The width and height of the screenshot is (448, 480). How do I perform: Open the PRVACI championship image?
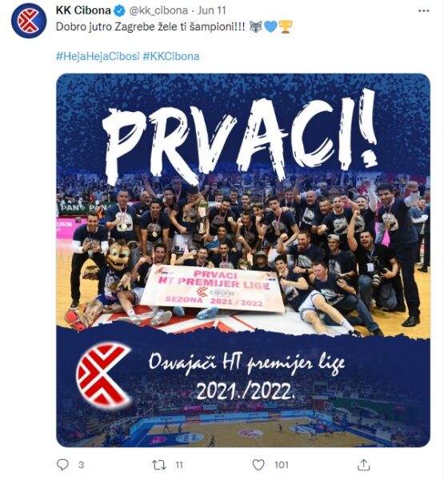pyautogui.click(x=243, y=260)
